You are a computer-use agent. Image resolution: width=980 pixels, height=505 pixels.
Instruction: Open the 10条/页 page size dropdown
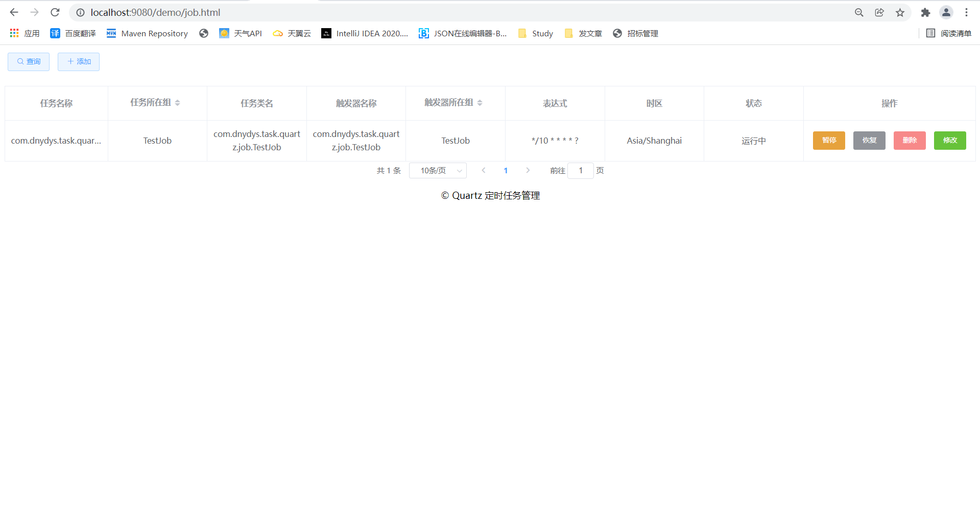(438, 170)
